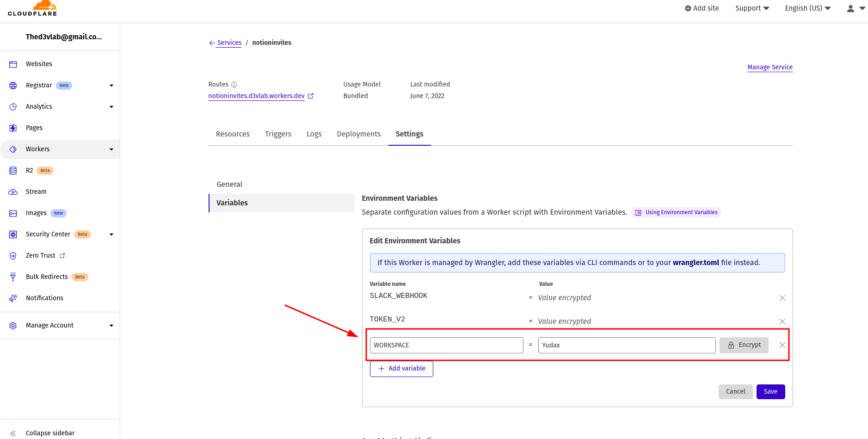Click the Zero Trust external link icon
Viewport: 868px width, 439px height.
pyautogui.click(x=62, y=255)
